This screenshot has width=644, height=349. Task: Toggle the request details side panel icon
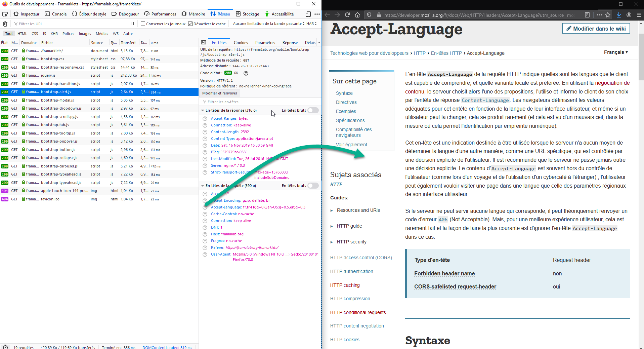click(x=203, y=42)
